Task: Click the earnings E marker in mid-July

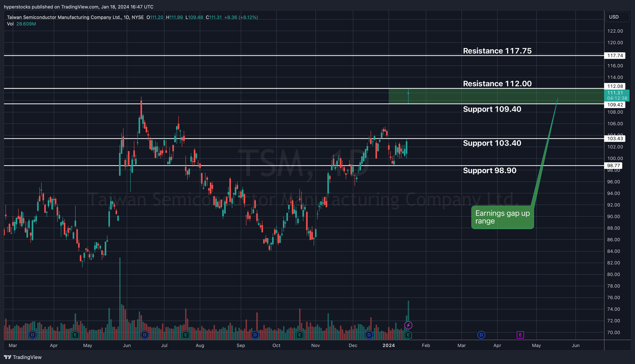Action: pyautogui.click(x=185, y=335)
